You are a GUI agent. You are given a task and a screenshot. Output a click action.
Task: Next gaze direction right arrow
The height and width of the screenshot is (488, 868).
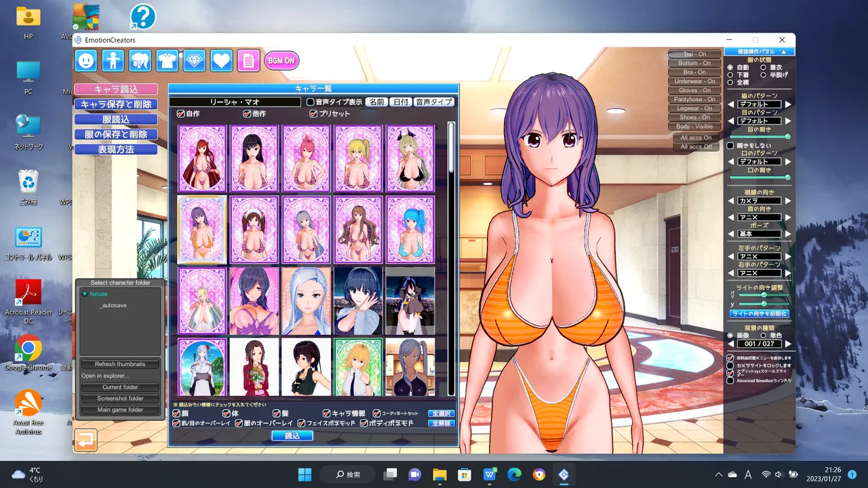pos(788,201)
